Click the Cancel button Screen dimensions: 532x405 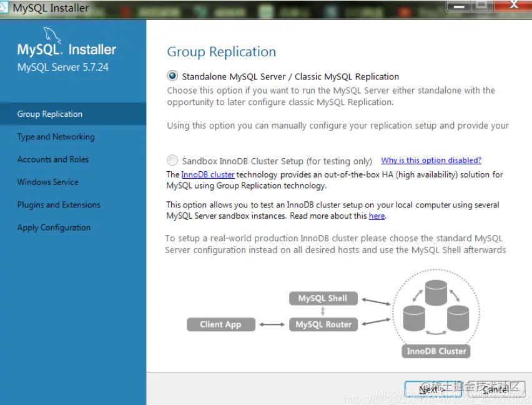point(496,389)
